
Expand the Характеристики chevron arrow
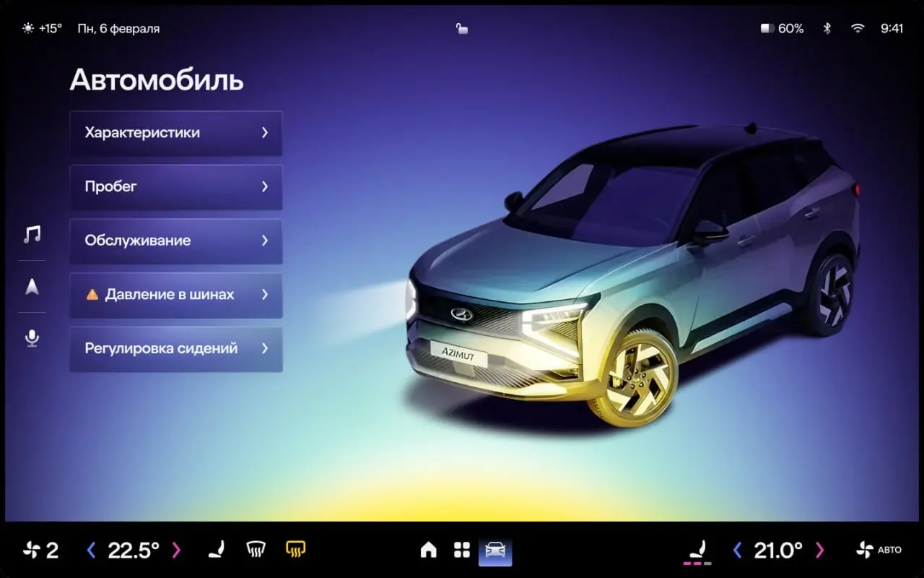265,133
